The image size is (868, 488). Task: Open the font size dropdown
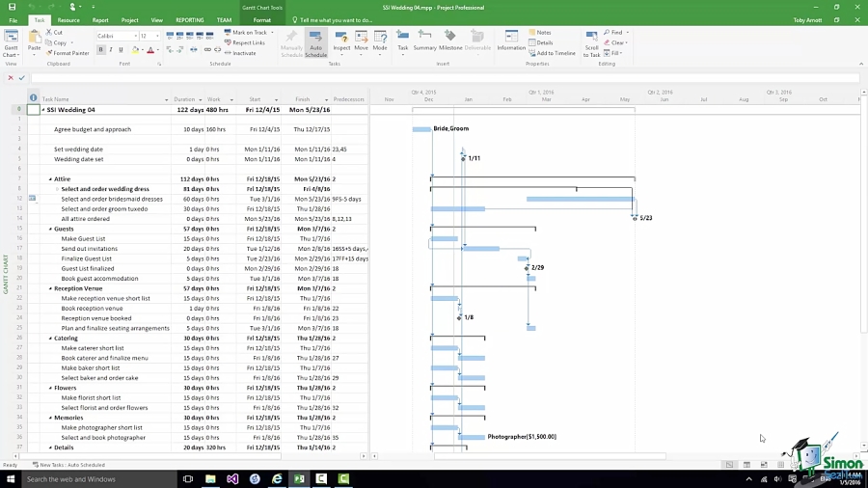(157, 36)
